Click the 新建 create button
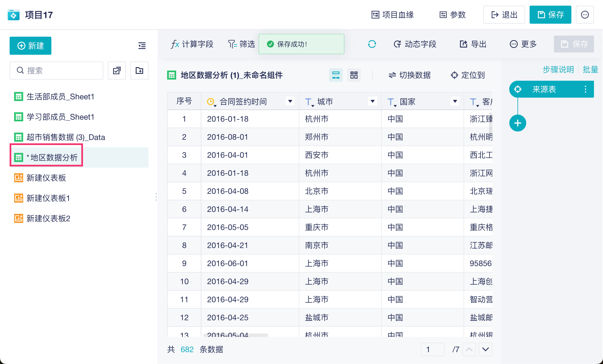This screenshot has height=364, width=603. tap(30, 46)
